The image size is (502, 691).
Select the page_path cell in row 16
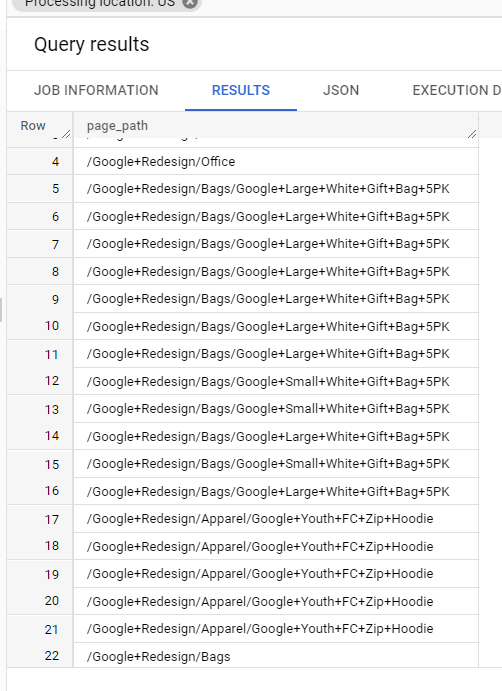tap(276, 491)
